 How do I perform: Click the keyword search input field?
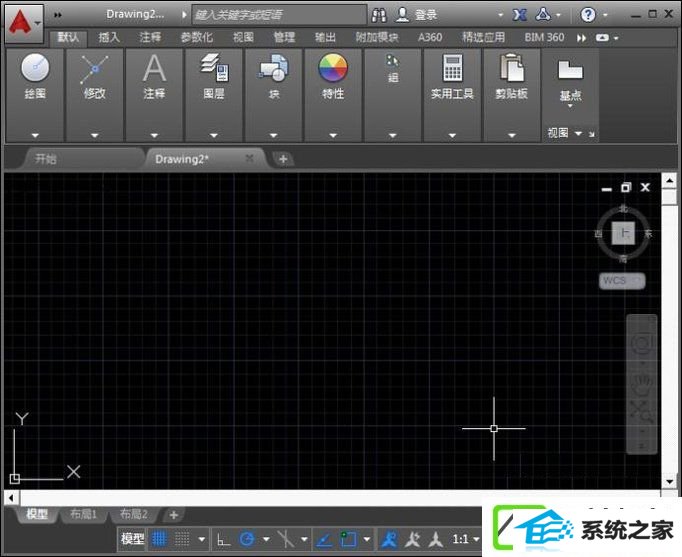click(279, 15)
